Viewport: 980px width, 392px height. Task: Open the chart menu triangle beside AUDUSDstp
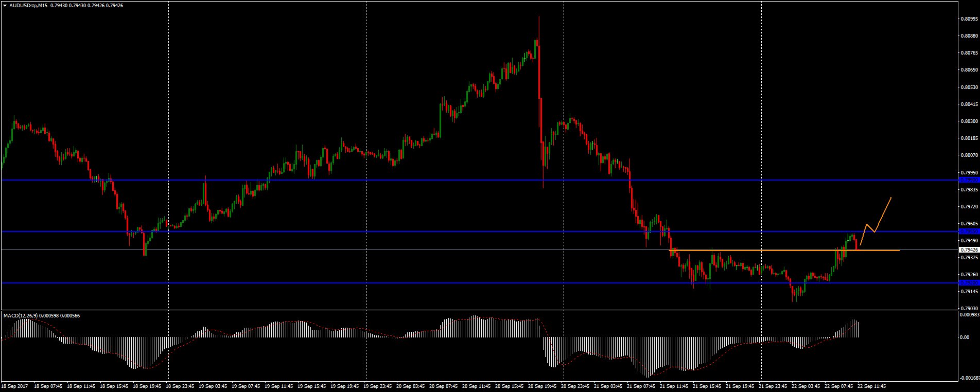tap(5, 5)
